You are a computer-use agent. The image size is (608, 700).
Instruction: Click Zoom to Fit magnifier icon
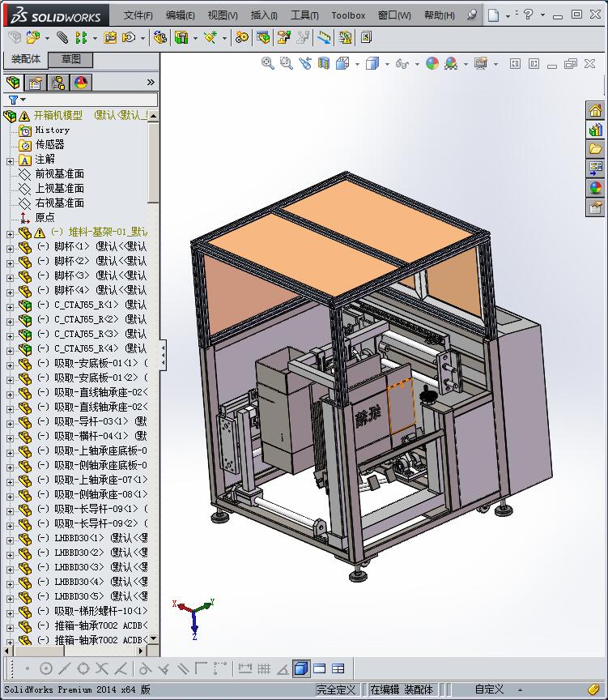pos(268,63)
